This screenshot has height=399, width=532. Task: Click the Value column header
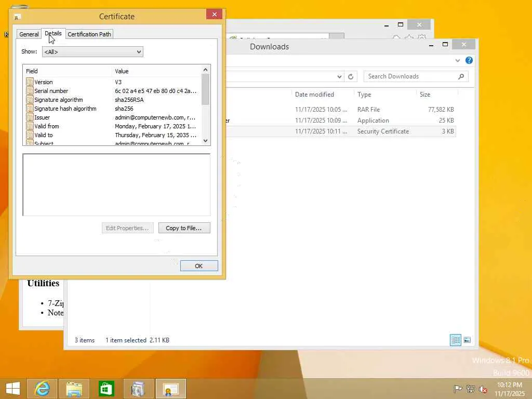pyautogui.click(x=157, y=71)
